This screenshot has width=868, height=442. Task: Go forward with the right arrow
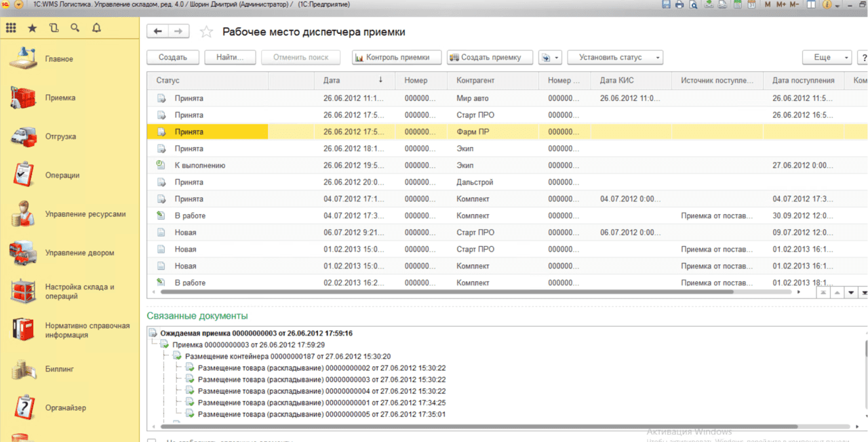[x=178, y=32]
